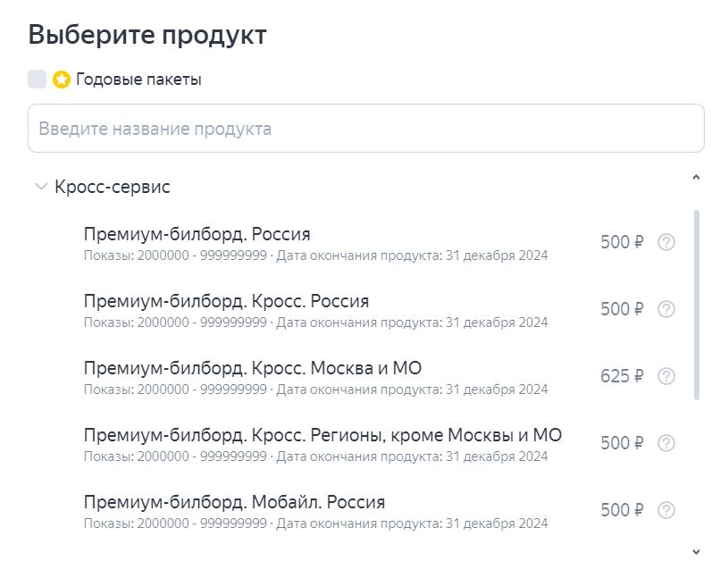This screenshot has width=728, height=578.
Task: Choose Премиум-билборд. Кросс. Россия product
Action: pyautogui.click(x=226, y=301)
